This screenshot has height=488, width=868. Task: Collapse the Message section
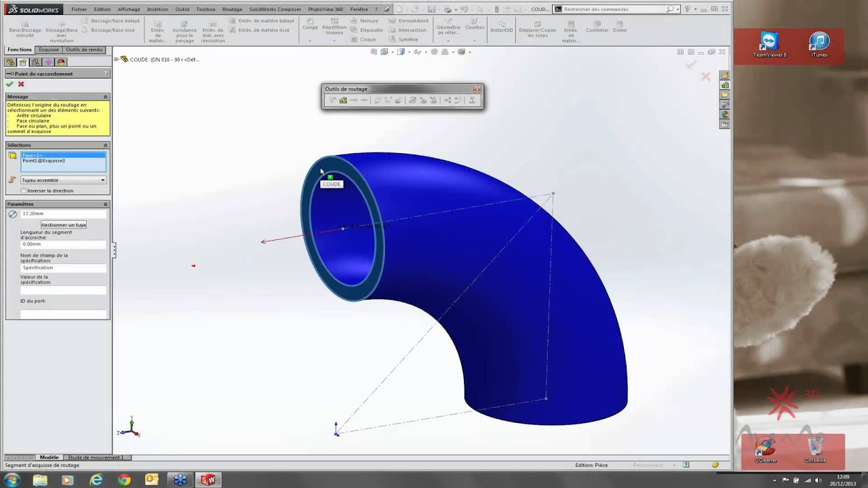[105, 97]
